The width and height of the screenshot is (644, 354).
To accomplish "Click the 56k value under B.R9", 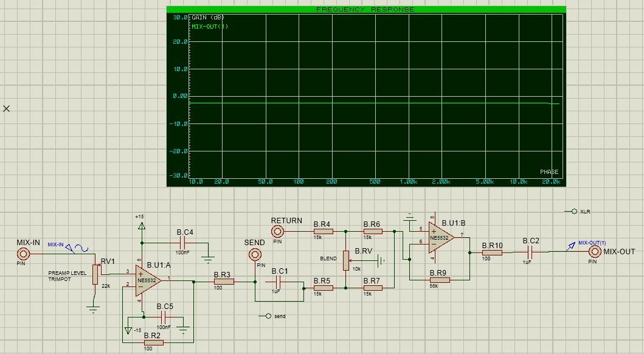I will click(x=434, y=286).
